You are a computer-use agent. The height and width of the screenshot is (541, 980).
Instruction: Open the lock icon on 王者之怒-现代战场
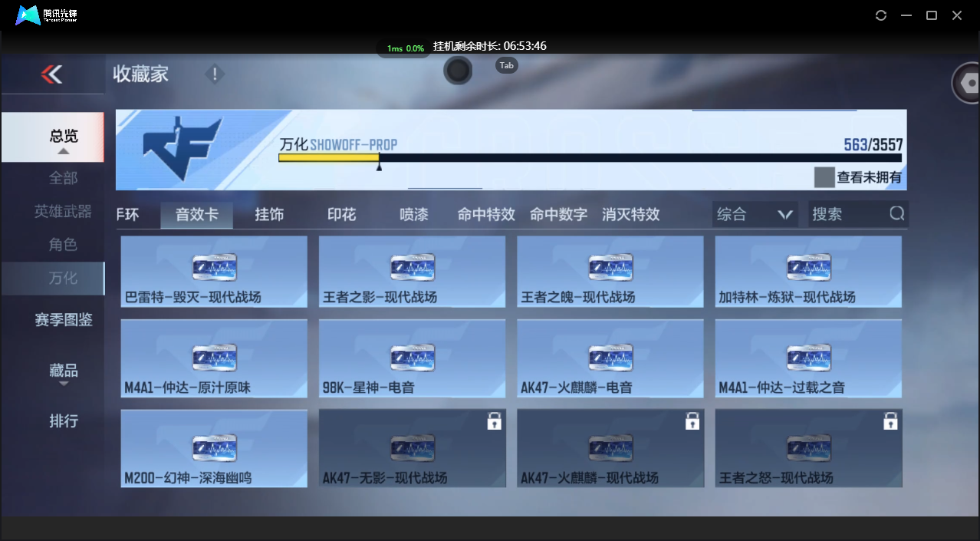point(890,421)
